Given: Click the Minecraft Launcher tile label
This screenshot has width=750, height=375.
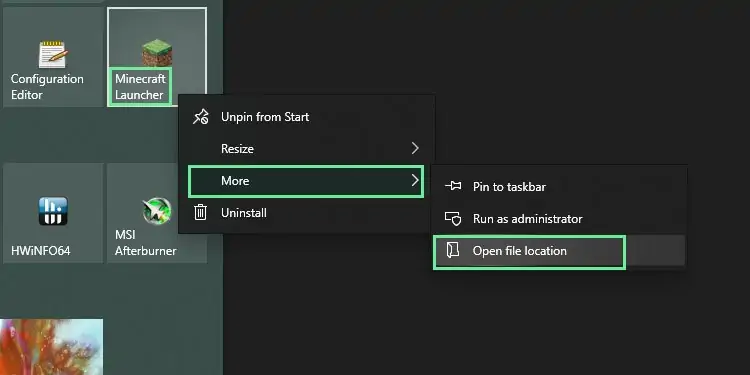Looking at the screenshot, I should (140, 87).
